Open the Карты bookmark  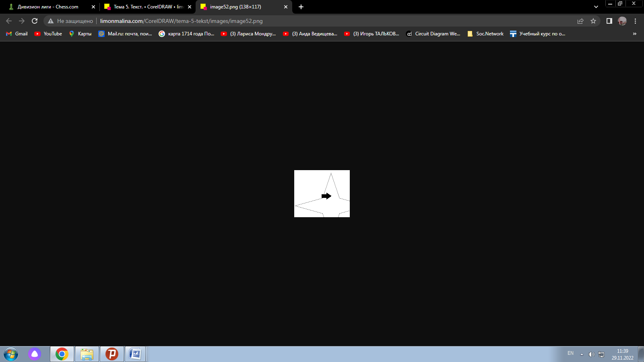click(80, 34)
